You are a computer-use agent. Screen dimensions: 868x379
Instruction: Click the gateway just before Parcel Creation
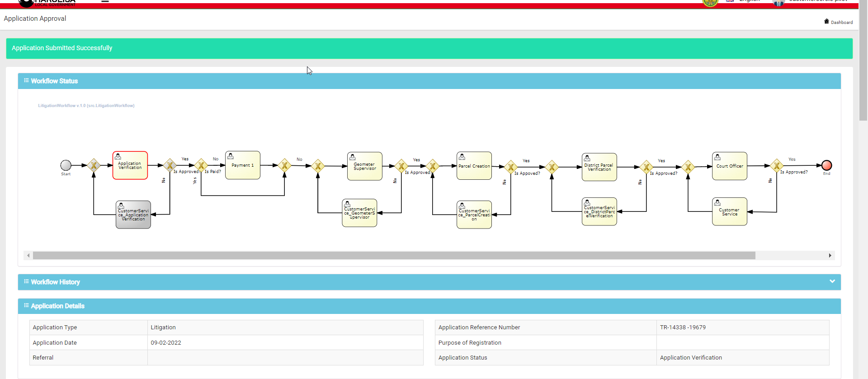[x=433, y=166]
